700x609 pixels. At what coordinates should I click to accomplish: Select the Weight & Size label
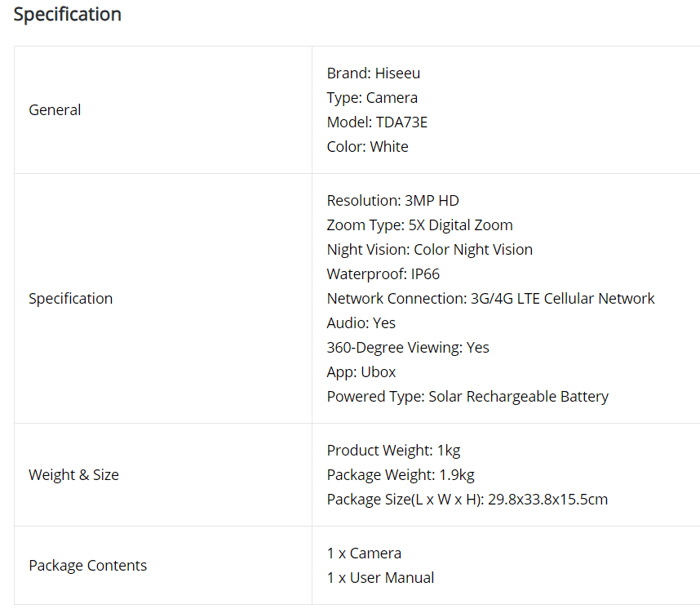[73, 475]
